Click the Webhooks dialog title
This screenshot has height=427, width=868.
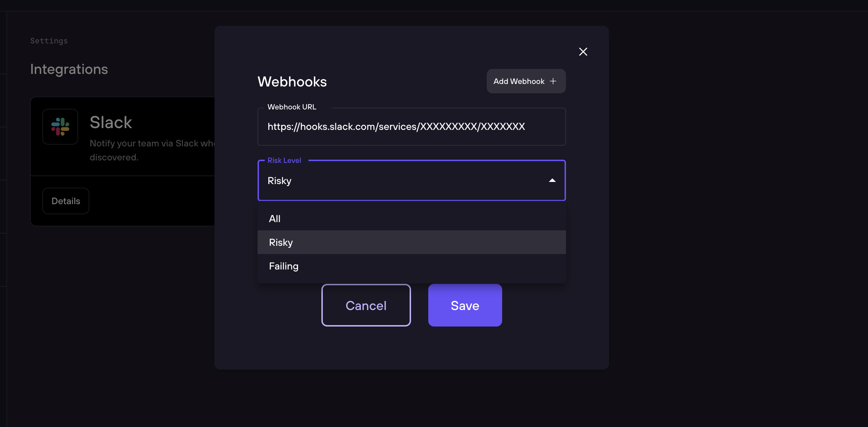point(292,82)
